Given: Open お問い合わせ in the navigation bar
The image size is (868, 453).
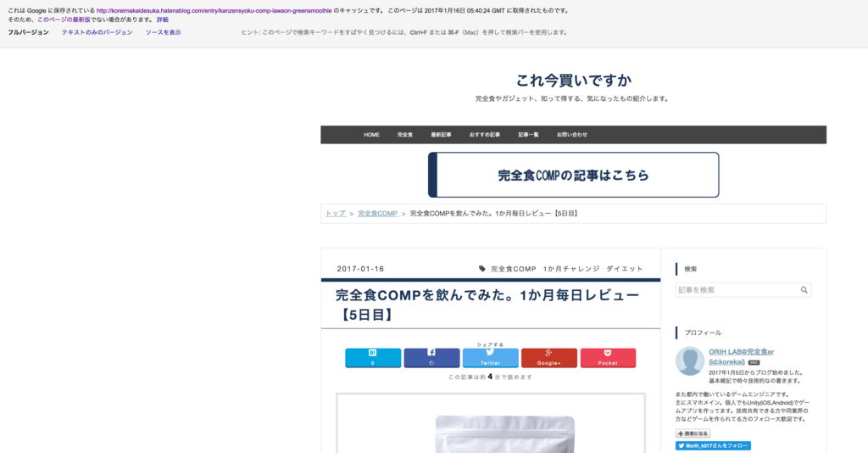Looking at the screenshot, I should 572,135.
